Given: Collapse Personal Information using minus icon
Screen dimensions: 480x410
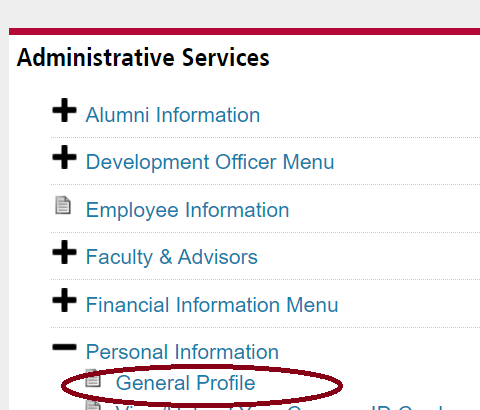Looking at the screenshot, I should pos(64,347).
